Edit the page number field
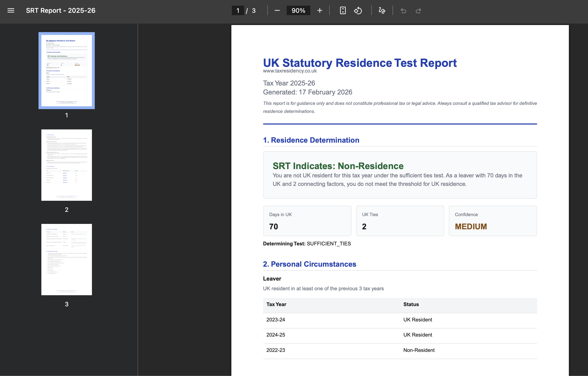This screenshot has width=588, height=376. click(x=238, y=10)
